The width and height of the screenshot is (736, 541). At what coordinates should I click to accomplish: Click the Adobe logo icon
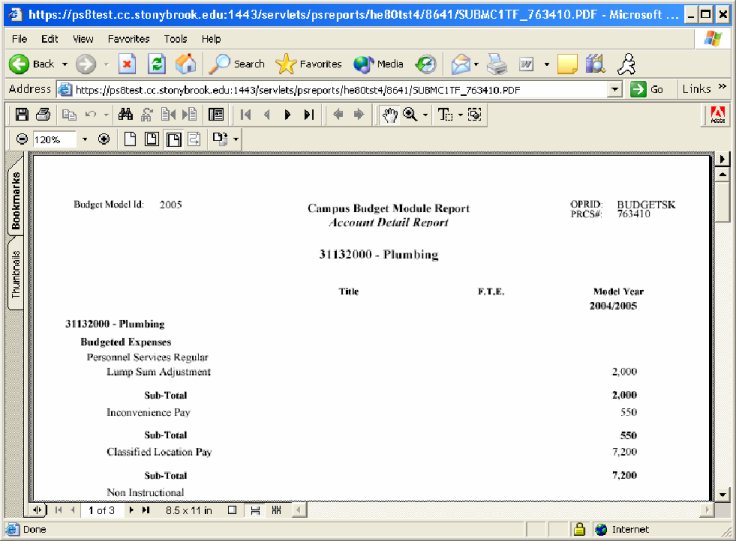click(x=716, y=115)
